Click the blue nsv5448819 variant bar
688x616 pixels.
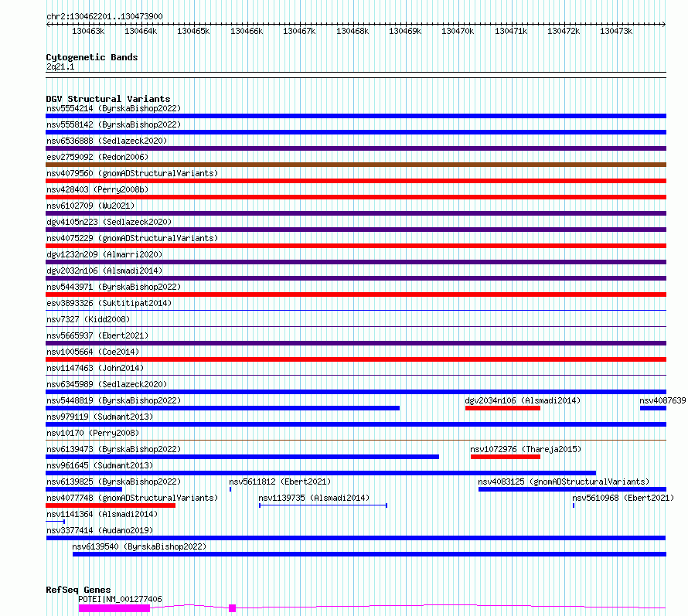pyautogui.click(x=223, y=408)
